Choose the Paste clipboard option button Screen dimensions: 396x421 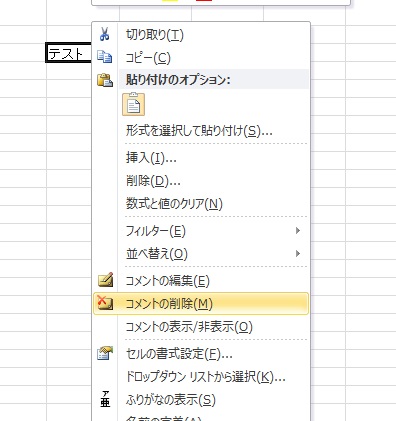(133, 104)
